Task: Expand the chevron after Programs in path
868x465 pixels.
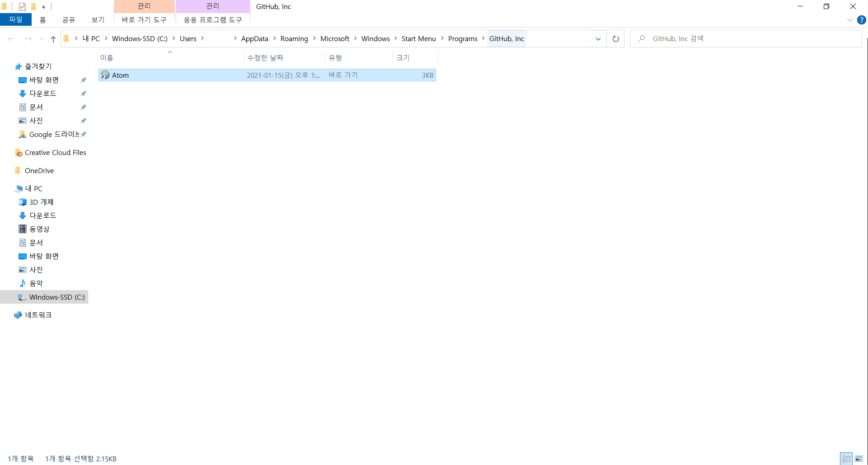Action: (483, 38)
